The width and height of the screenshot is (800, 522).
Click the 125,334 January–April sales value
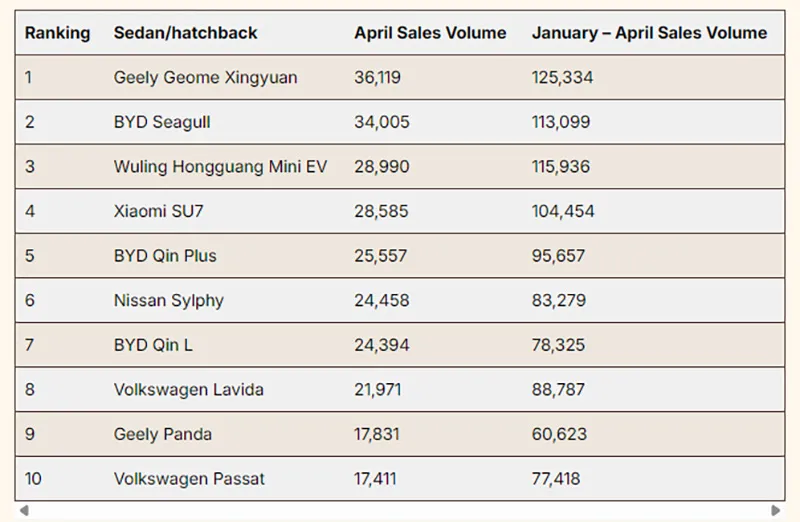[562, 78]
